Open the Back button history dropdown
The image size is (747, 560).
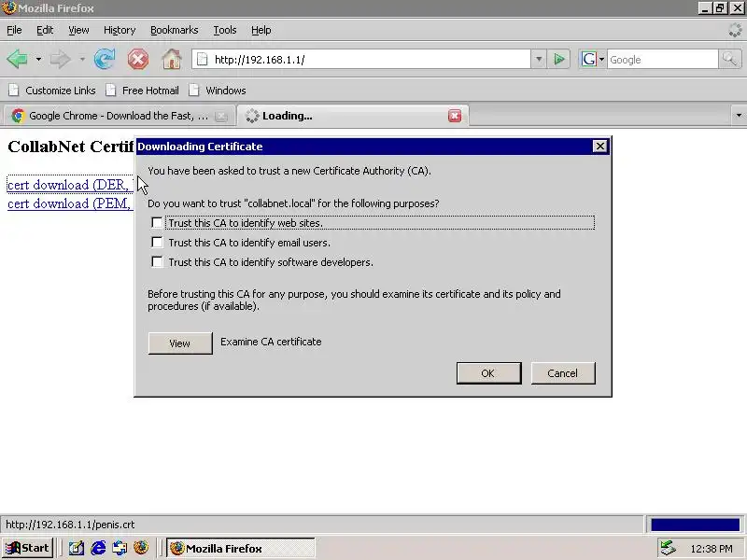pyautogui.click(x=38, y=60)
